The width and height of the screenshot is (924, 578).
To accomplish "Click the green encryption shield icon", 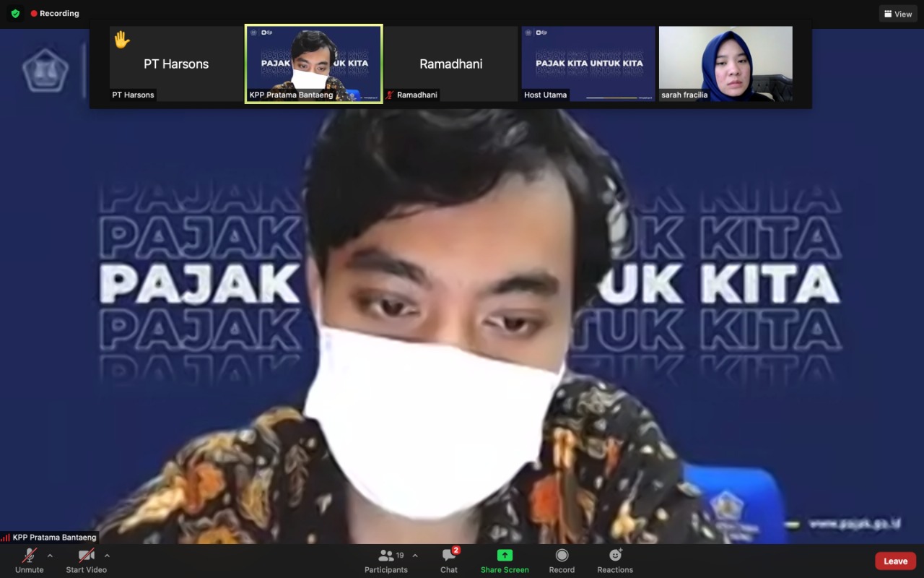I will tap(15, 14).
